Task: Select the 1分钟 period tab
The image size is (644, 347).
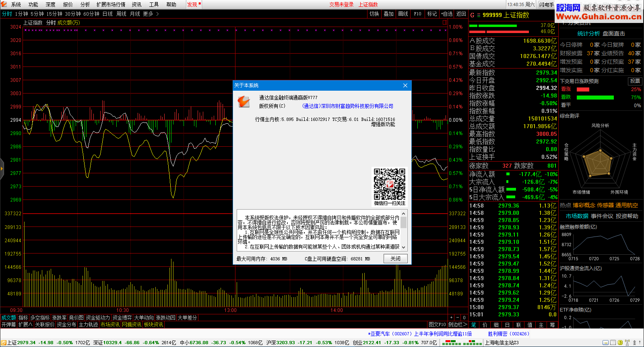Action: tap(21, 14)
